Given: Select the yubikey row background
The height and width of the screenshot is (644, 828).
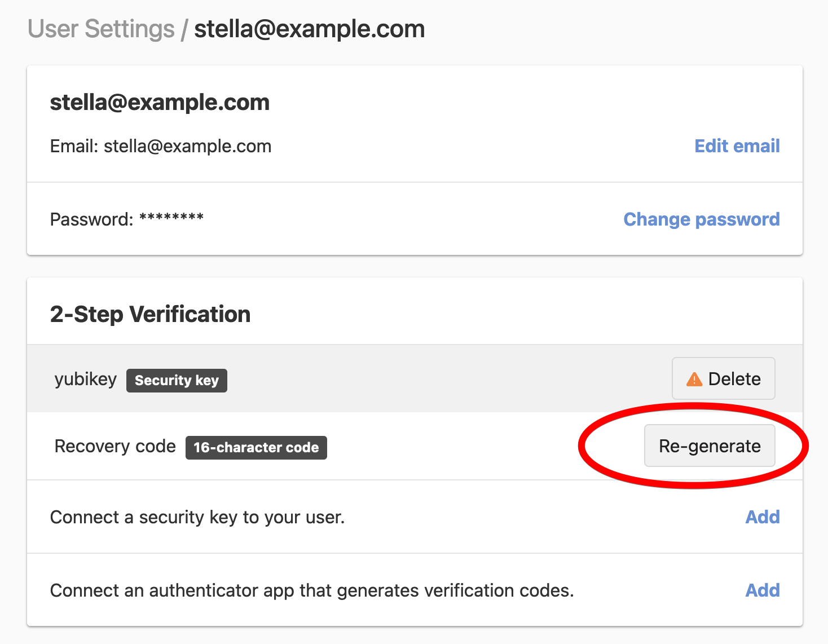Looking at the screenshot, I should pos(415,378).
